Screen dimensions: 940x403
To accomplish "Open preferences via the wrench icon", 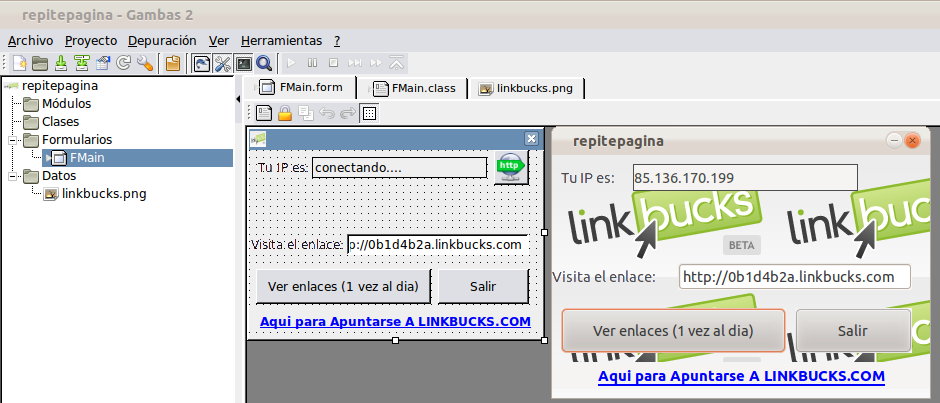I will pos(144,63).
